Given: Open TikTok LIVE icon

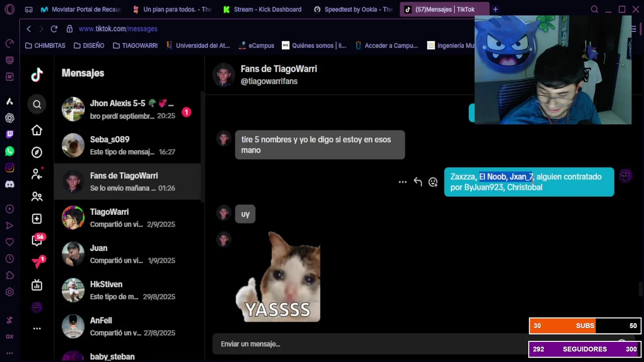Looking at the screenshot, I should 37,285.
